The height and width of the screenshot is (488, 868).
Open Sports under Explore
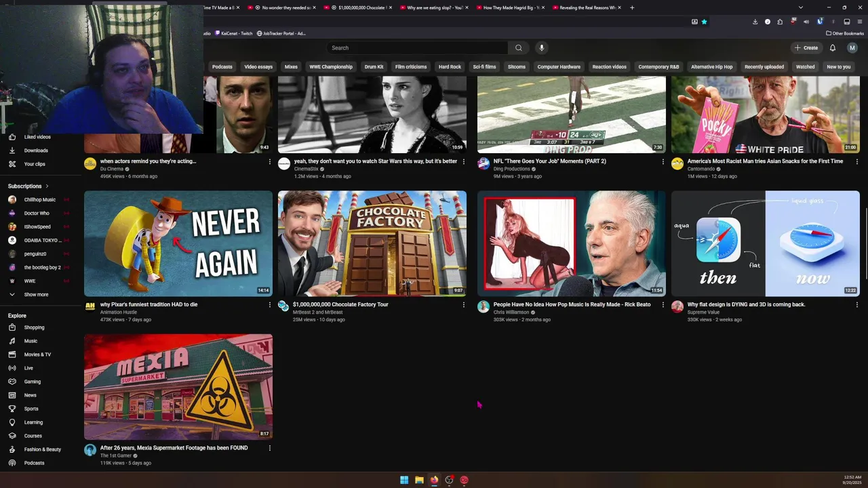coord(31,409)
